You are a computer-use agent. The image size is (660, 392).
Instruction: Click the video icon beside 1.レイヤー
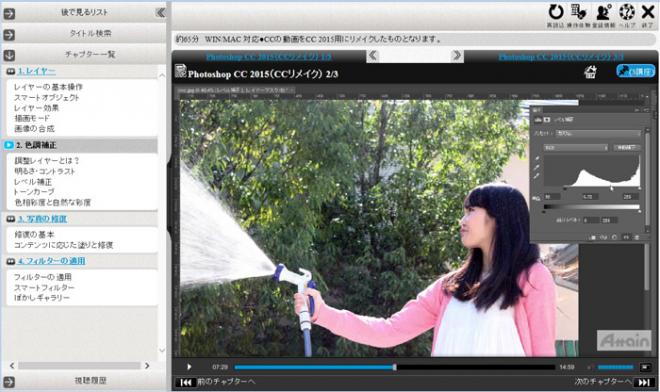click(x=11, y=72)
